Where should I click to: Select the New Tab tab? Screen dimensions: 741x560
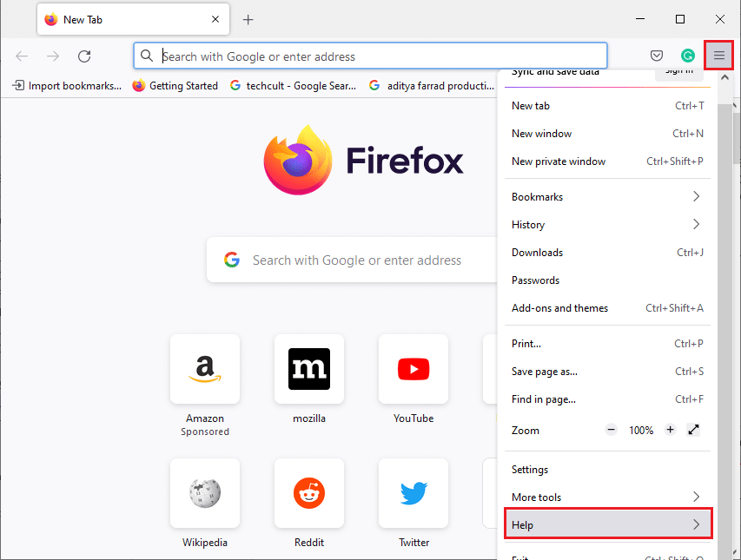click(133, 19)
